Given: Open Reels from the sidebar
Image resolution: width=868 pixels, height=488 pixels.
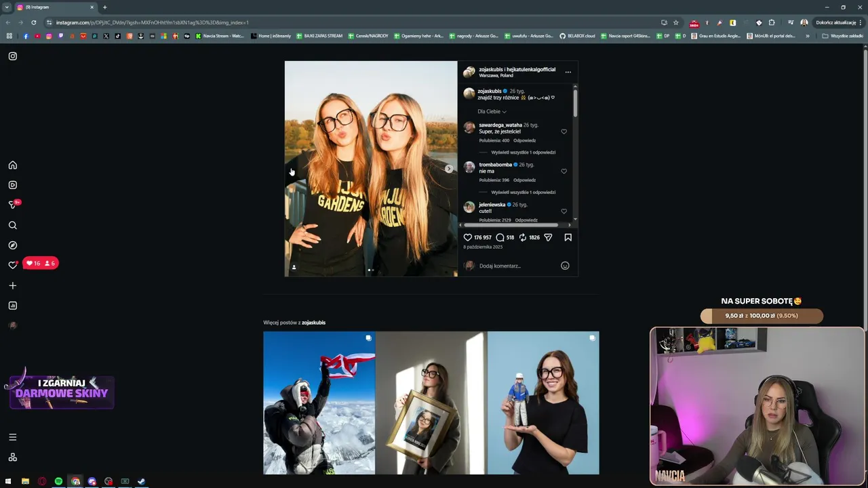Looking at the screenshot, I should (12, 185).
